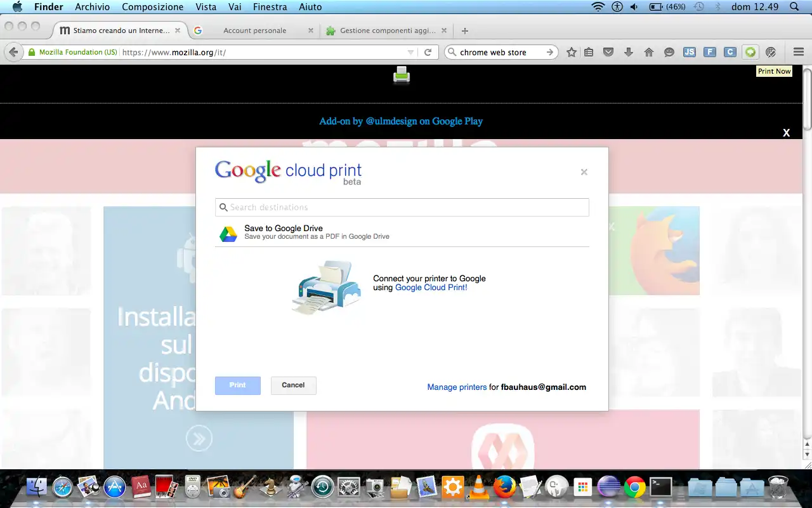Click the Mozilla Foundation (US) site identity
812x508 pixels.
click(73, 52)
